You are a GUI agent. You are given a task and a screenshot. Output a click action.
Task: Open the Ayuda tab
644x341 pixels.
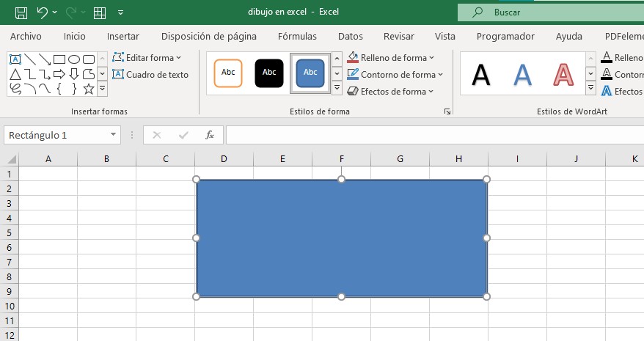coord(569,37)
